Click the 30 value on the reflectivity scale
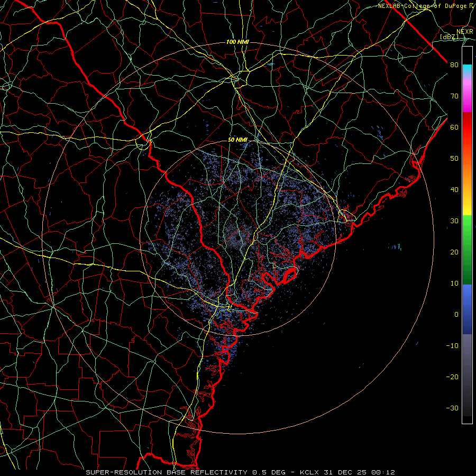The width and height of the screenshot is (476, 476). tap(454, 221)
